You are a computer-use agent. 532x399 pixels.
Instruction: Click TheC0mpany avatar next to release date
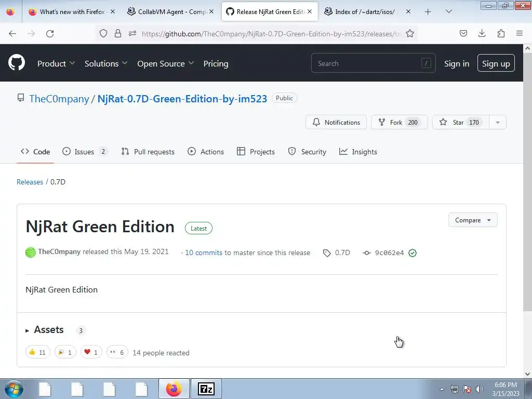31,252
